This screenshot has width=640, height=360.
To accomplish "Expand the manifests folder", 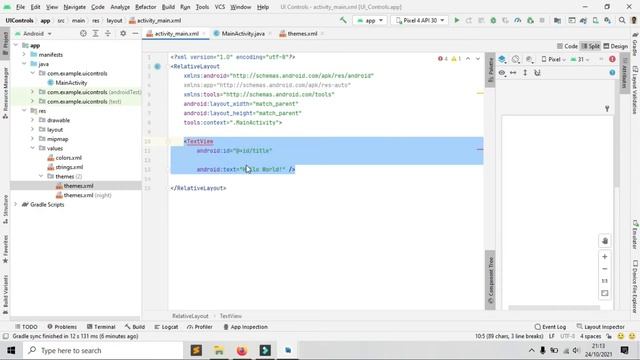I will [24, 54].
